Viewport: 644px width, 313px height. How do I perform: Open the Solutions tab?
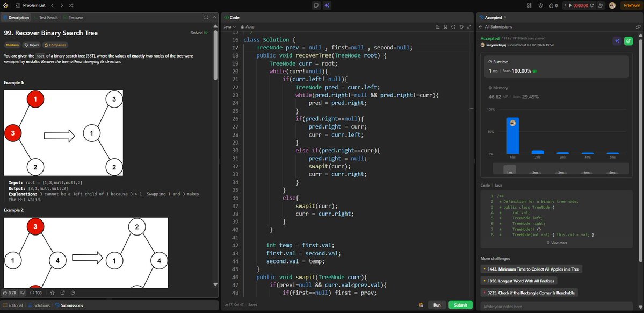(39, 305)
